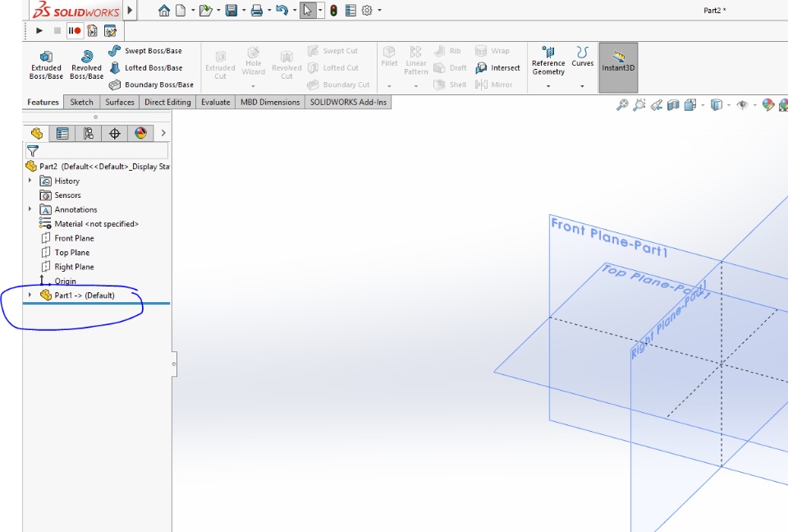Open the DisplayManager panel tab

140,133
